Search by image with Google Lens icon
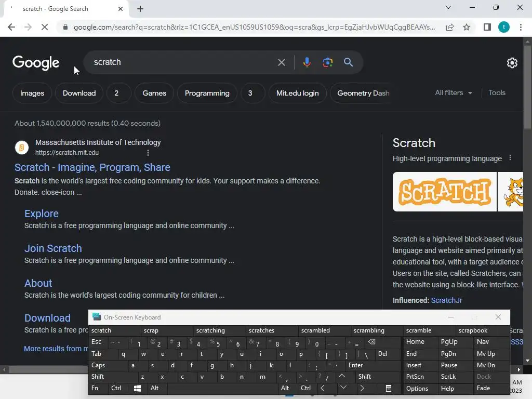 pos(327,62)
